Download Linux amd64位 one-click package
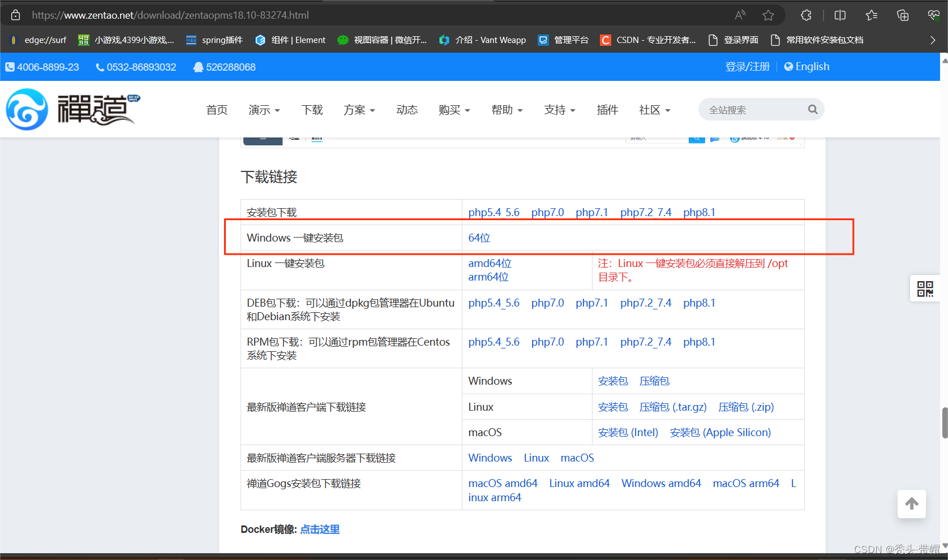 point(490,263)
